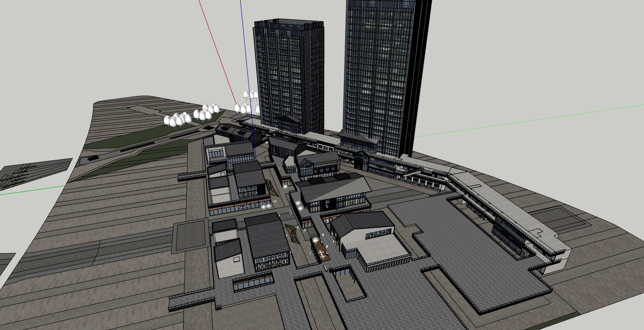Pick the red axis line in the sky
The image size is (644, 330).
218,52
